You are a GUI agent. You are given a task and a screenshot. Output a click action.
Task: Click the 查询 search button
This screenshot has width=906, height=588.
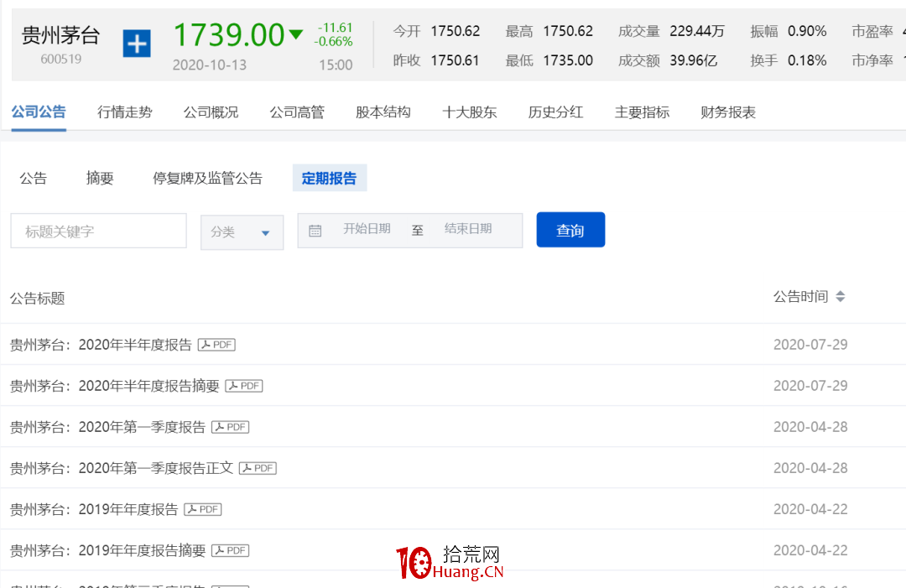tap(570, 230)
